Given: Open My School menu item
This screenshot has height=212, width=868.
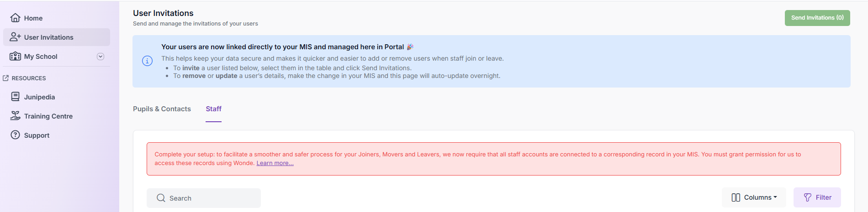Looking at the screenshot, I should coord(57,56).
